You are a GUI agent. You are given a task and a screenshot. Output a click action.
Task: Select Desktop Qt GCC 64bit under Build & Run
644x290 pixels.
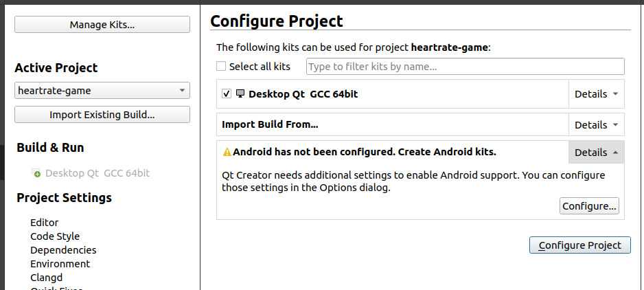click(97, 173)
